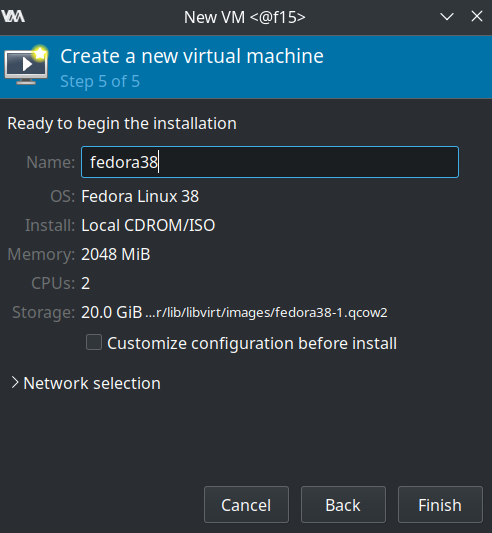Click the '2048 MiB' memory value

click(x=116, y=254)
